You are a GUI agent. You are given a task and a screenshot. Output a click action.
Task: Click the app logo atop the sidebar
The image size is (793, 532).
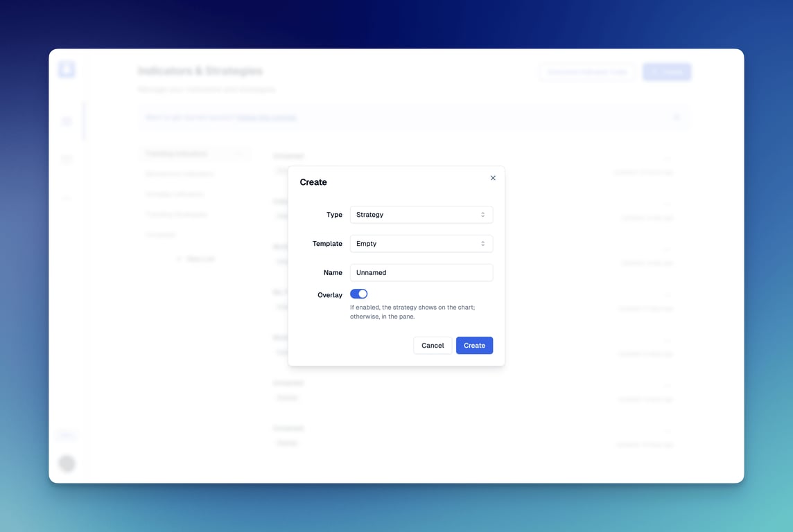click(67, 69)
